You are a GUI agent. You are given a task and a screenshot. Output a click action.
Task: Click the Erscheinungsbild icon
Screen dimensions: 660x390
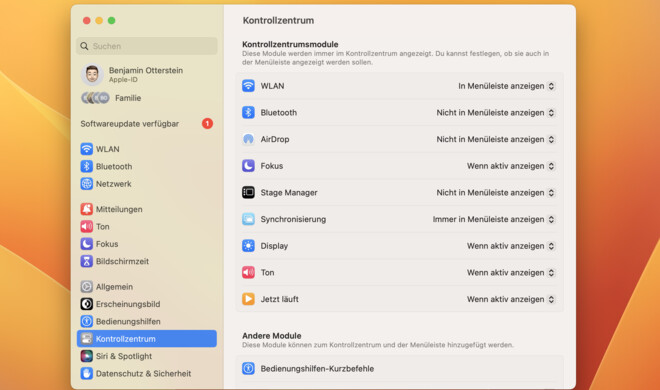[x=87, y=304]
